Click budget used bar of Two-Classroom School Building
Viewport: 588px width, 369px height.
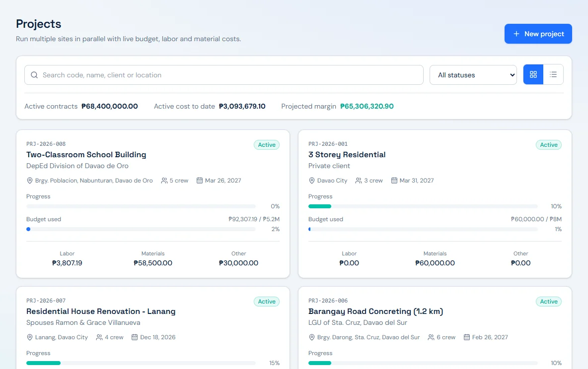[141, 229]
